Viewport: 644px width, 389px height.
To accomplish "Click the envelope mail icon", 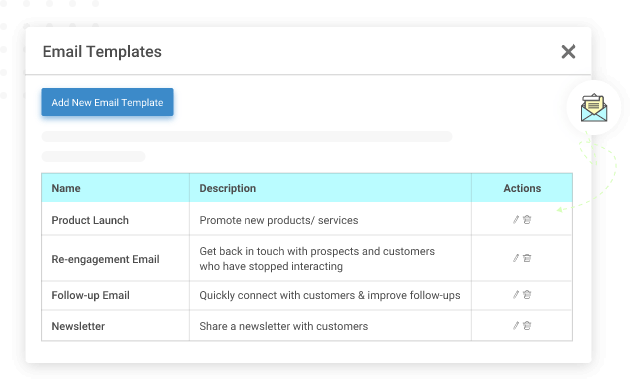I will (x=594, y=108).
